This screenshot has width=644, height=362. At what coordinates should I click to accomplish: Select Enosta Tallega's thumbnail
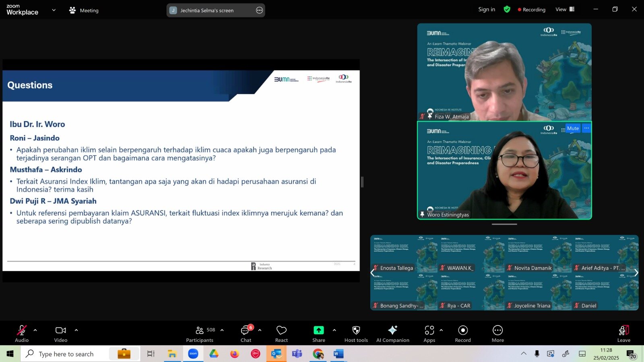click(x=404, y=254)
